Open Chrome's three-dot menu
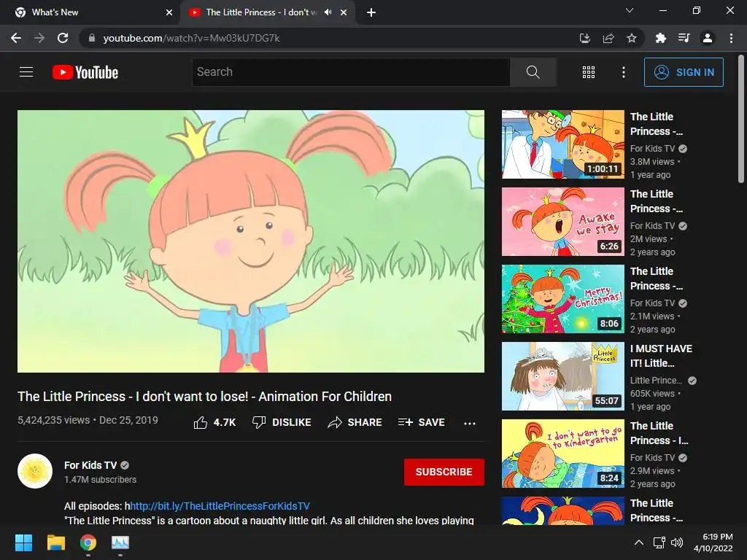 tap(731, 38)
